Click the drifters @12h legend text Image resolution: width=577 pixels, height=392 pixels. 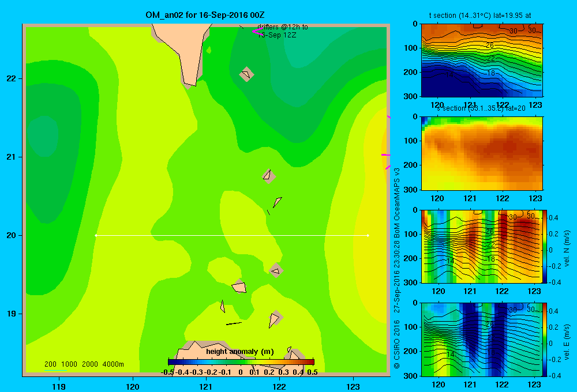283,31
